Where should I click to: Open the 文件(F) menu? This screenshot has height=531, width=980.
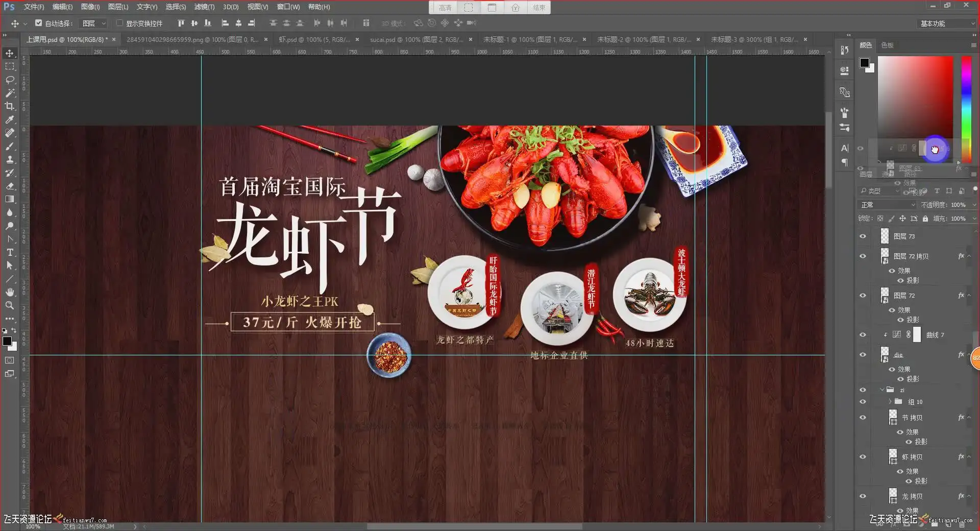pyautogui.click(x=34, y=7)
